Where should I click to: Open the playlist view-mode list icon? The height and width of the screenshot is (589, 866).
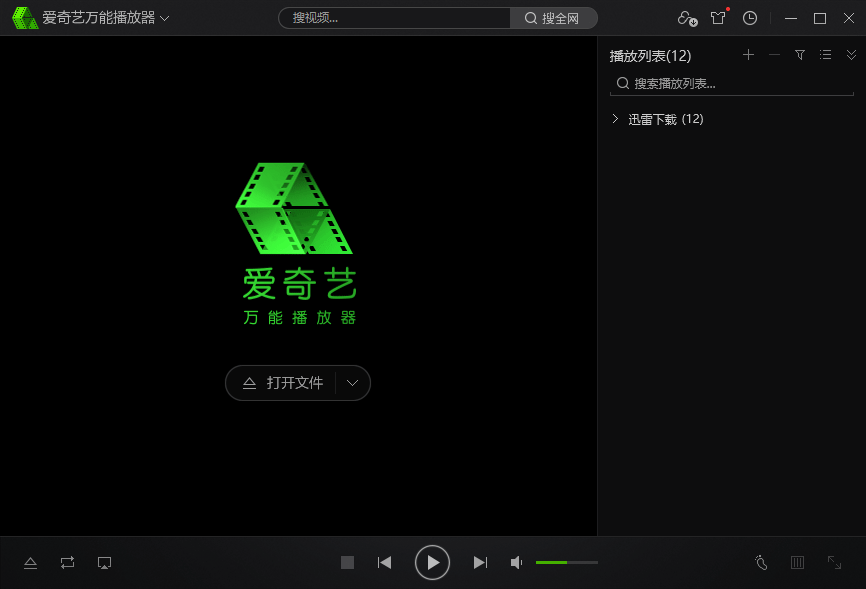[825, 55]
